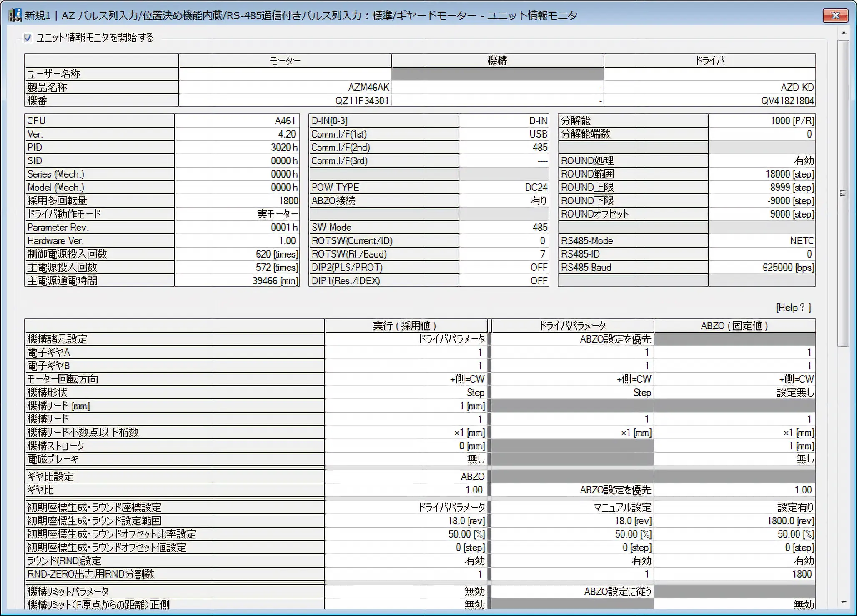Click ラウンドオフセット比率設定 executed value 50.00 [%]
This screenshot has height=616, width=857.
tap(466, 534)
